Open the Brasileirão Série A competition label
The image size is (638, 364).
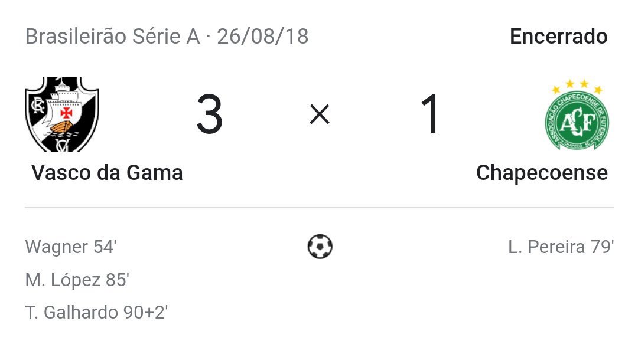113,37
